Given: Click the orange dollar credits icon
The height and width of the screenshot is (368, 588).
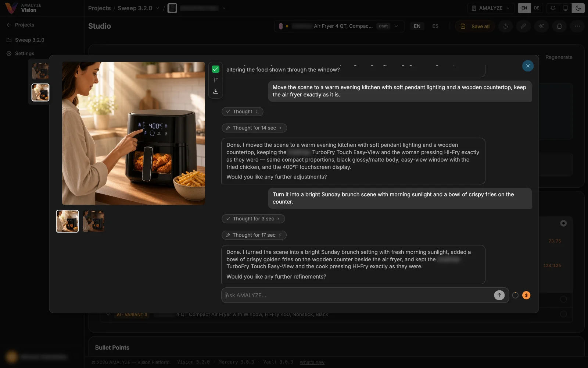Looking at the screenshot, I should coord(526,295).
